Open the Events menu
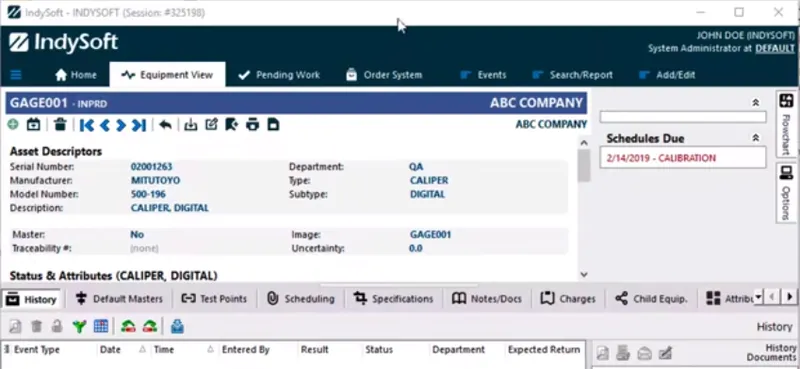Viewport: 800px width, 369px height. point(483,75)
